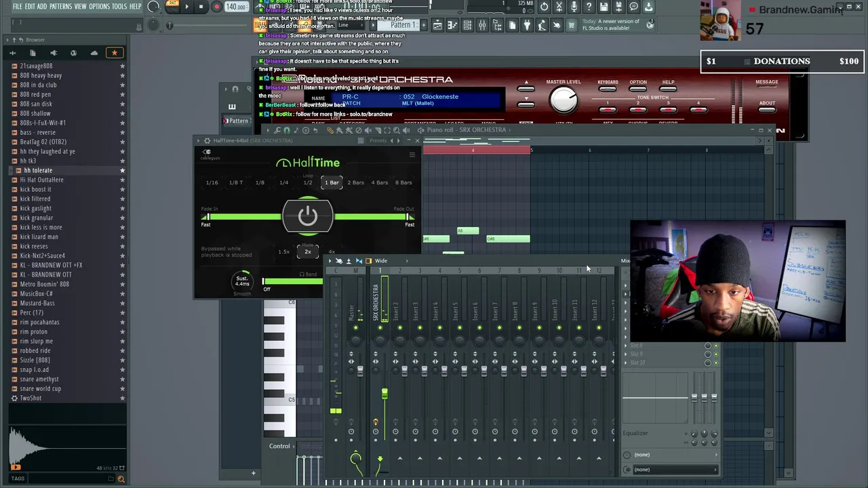
Task: Select the cloud tab in Browser
Action: 94,53
